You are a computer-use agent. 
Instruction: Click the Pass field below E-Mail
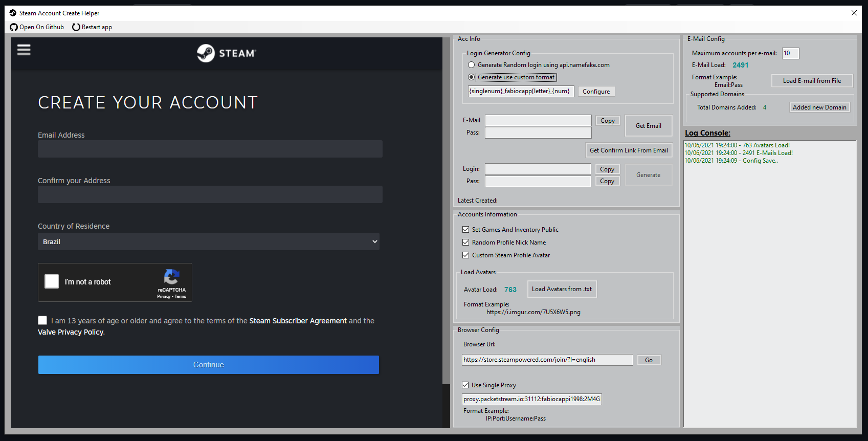(538, 133)
